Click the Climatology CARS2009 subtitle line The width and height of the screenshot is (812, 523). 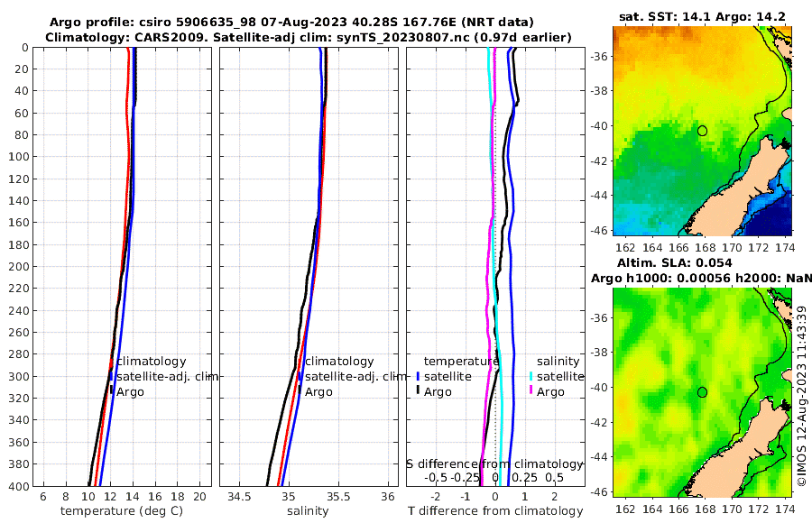coord(309,37)
